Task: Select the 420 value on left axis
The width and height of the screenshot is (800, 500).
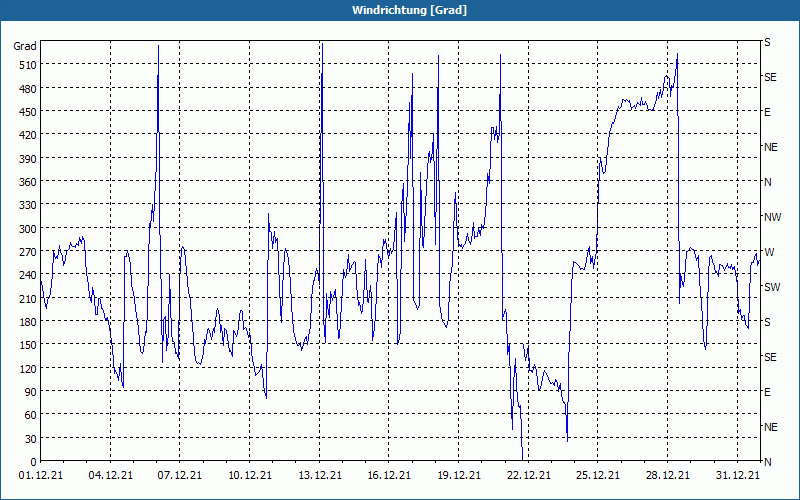Action: 28,135
